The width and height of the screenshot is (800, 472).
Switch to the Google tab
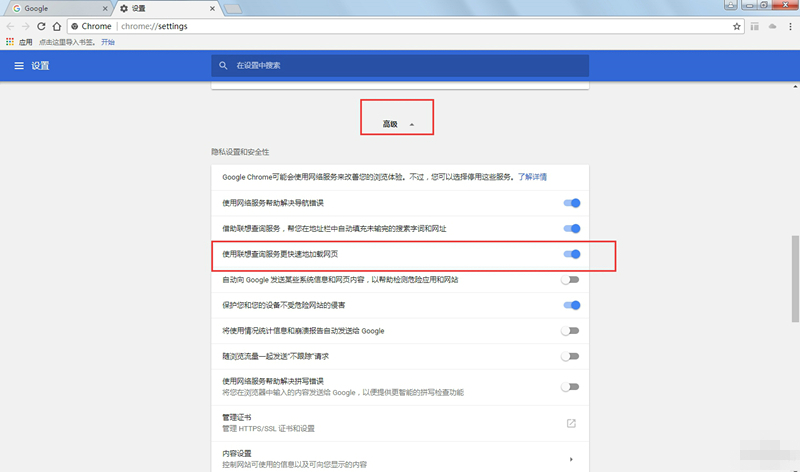tap(58, 9)
